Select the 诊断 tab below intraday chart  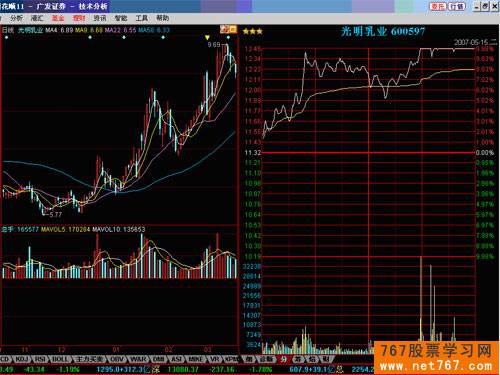pyautogui.click(x=266, y=359)
